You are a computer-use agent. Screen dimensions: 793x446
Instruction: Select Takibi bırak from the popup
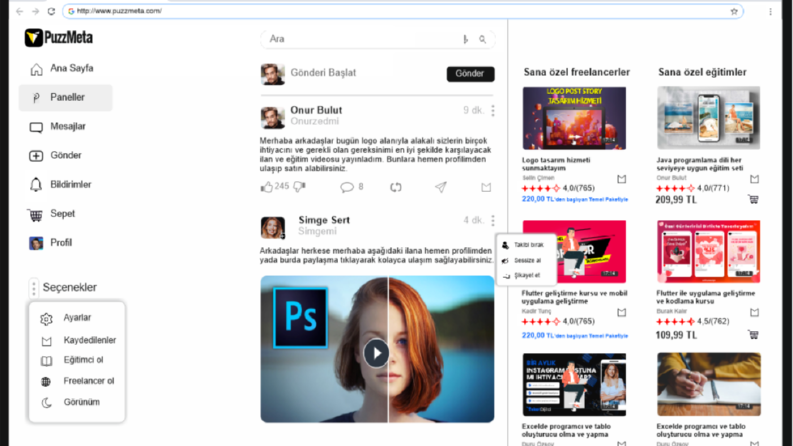(523, 245)
